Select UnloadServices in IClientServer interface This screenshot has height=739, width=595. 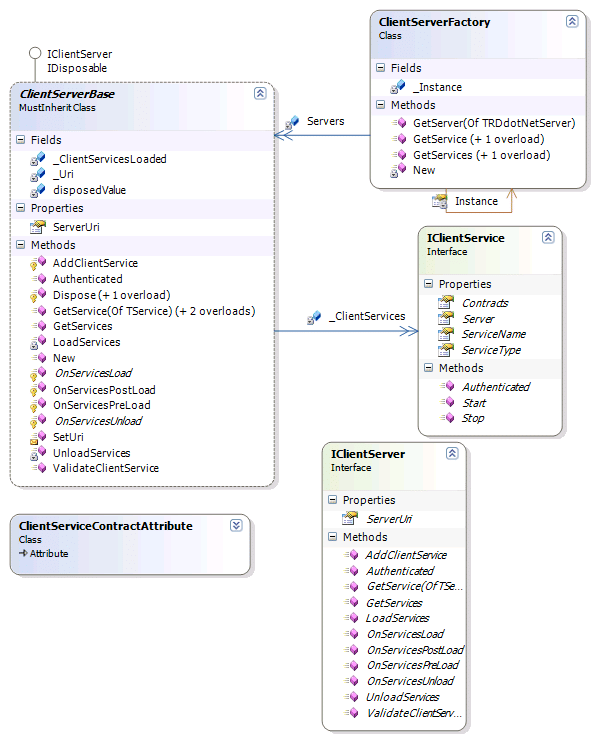[402, 697]
